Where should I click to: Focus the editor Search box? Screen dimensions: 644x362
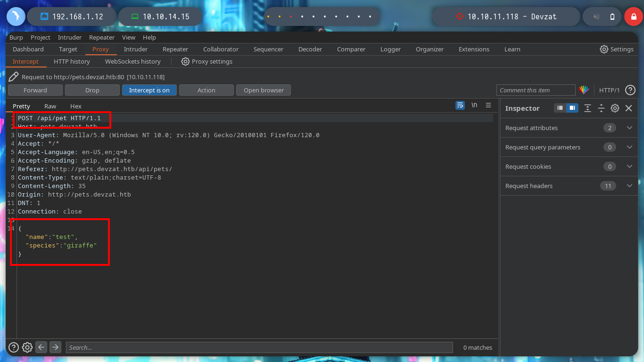pyautogui.click(x=259, y=347)
